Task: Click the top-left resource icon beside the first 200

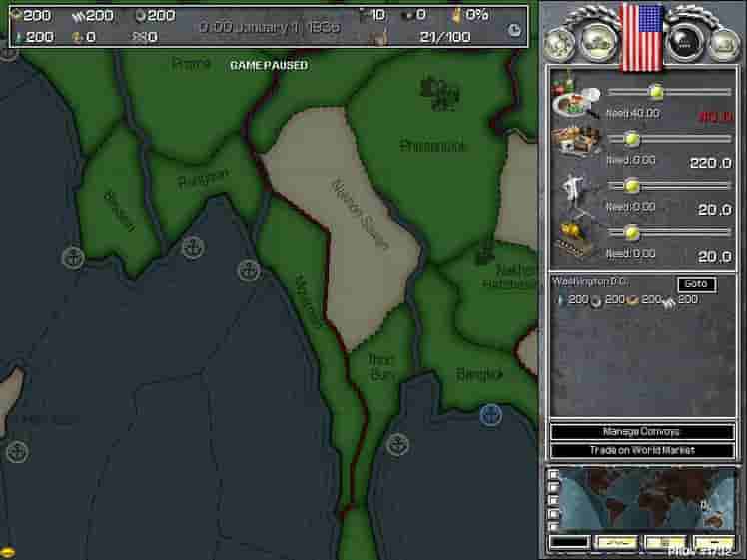Action: coord(17,16)
